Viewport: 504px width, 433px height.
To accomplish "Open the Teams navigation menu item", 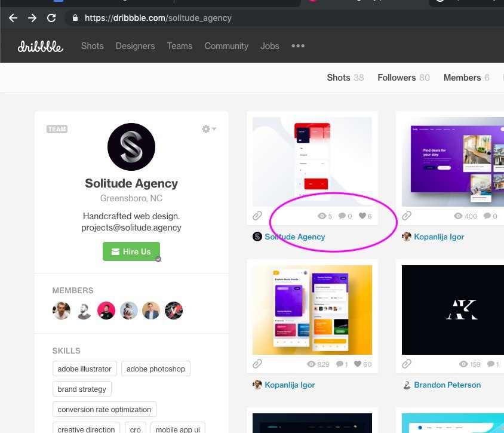I will tap(180, 46).
